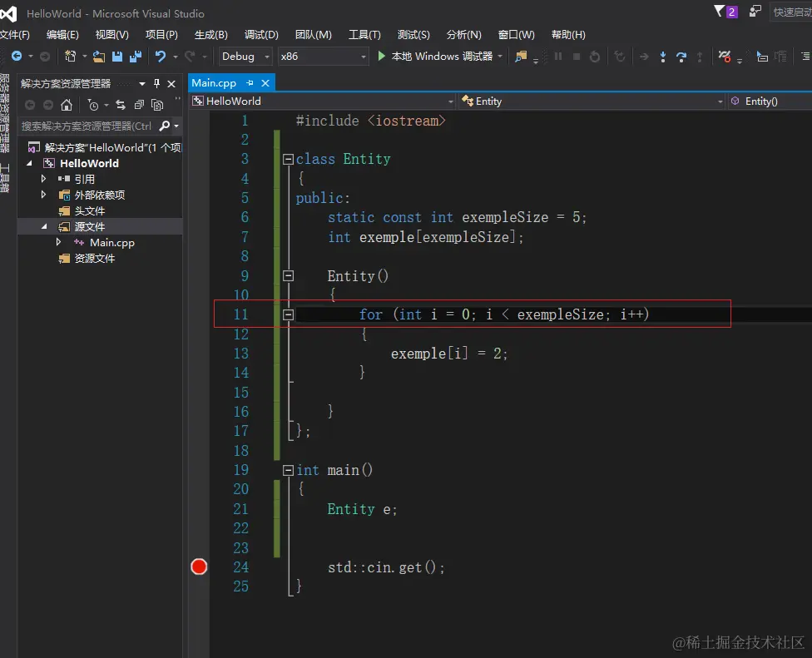The image size is (812, 658).
Task: Open the debugger target dropdown arrow
Action: [500, 56]
